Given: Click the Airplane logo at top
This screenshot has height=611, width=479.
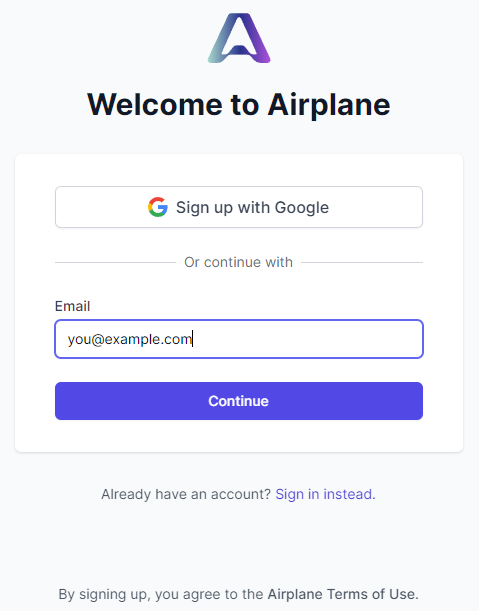Looking at the screenshot, I should coord(239,38).
